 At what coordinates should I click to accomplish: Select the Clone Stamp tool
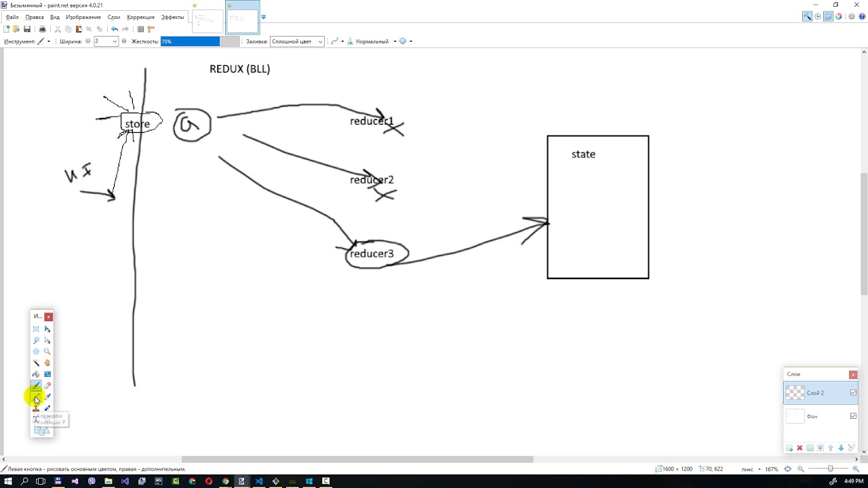click(x=36, y=408)
